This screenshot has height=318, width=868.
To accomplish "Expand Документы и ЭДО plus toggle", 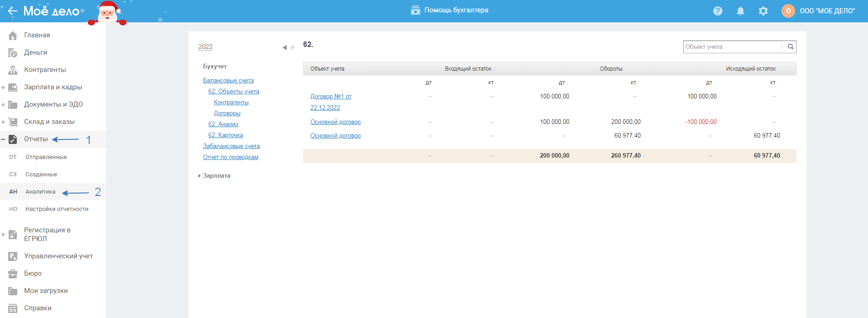I will coord(3,104).
